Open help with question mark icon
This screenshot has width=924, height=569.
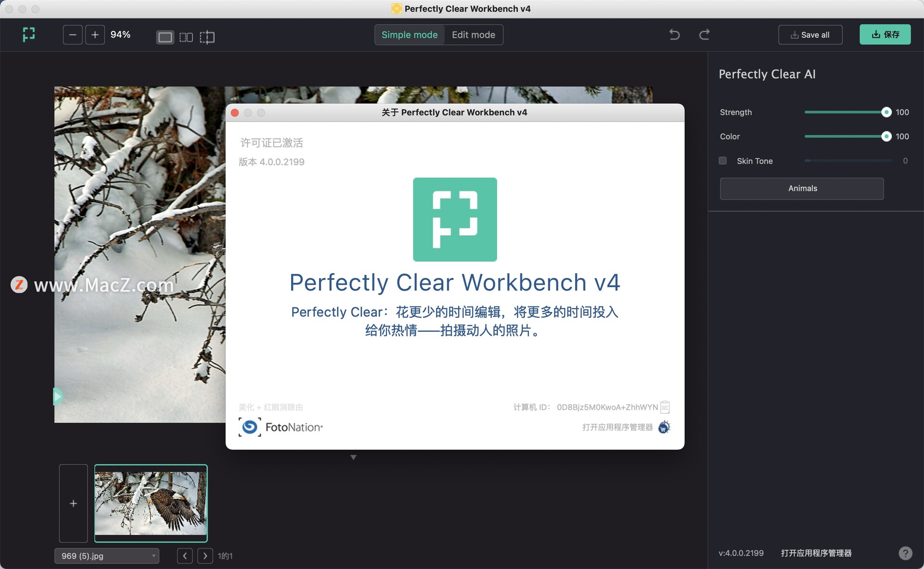(905, 553)
